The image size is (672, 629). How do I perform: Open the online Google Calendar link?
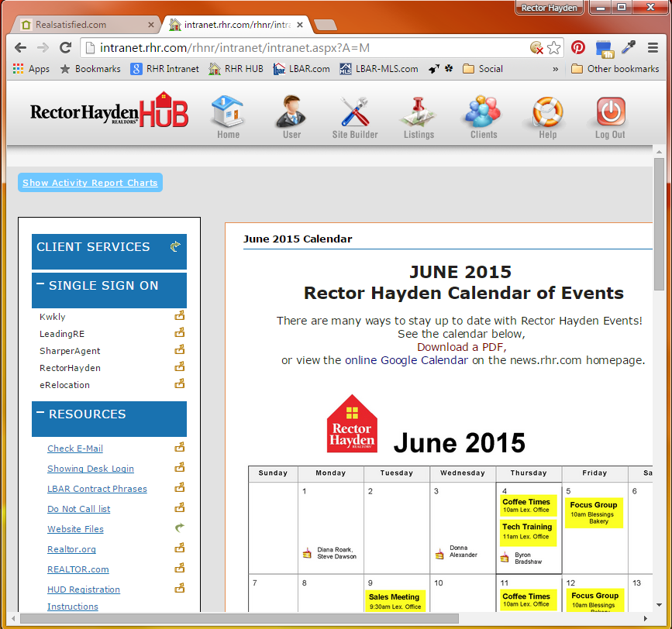406,360
